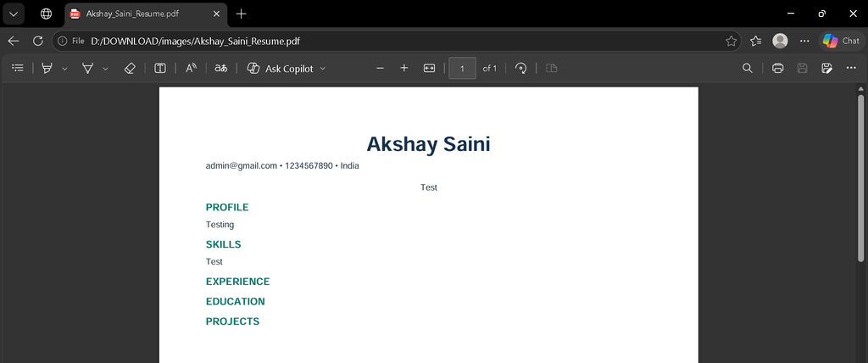Click the word Testing under PROFILE
The image size is (868, 363).
click(220, 225)
